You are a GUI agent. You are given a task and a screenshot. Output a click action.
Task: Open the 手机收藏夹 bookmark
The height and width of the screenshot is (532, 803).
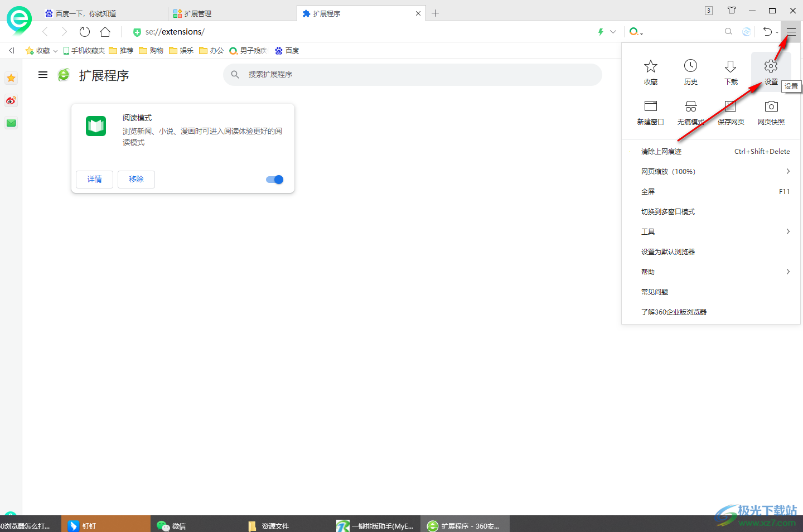84,51
